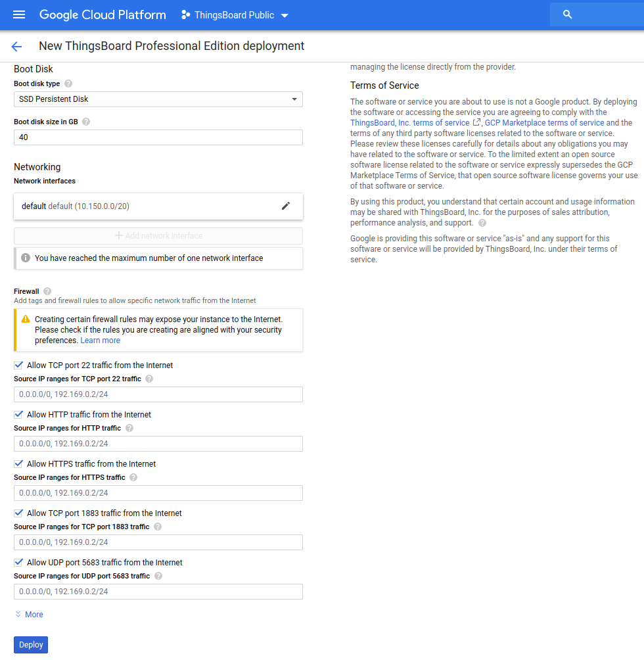This screenshot has width=644, height=660.
Task: Uncheck Allow HTTP traffic from the Internet
Action: point(18,414)
